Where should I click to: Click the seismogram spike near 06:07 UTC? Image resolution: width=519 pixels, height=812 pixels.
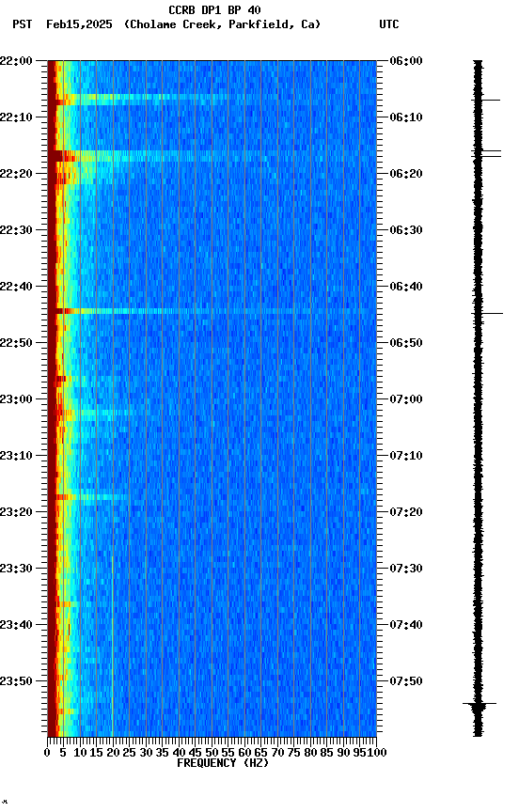(486, 100)
